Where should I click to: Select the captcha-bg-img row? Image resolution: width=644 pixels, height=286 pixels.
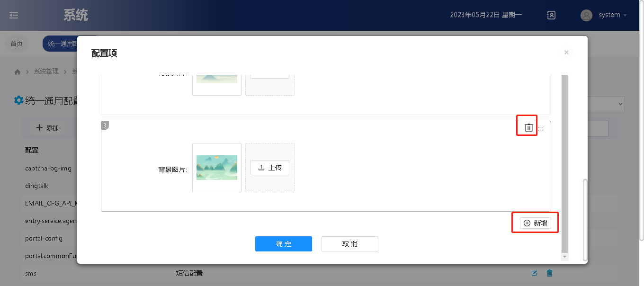pos(48,168)
